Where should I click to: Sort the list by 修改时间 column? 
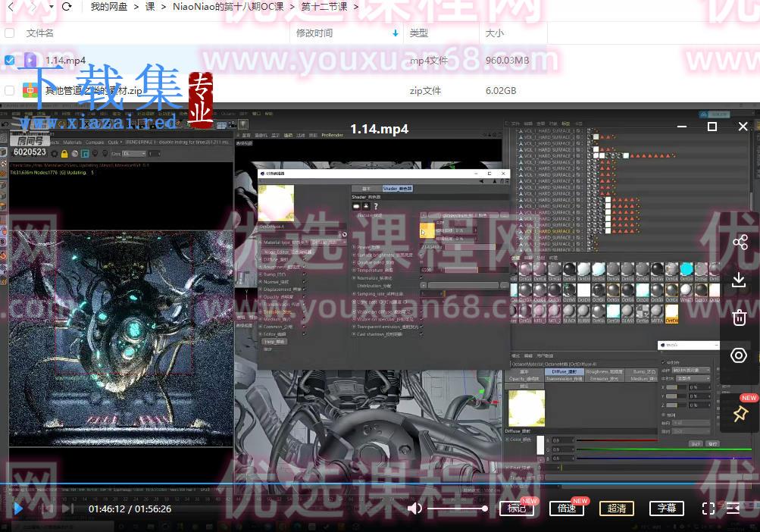tap(314, 33)
